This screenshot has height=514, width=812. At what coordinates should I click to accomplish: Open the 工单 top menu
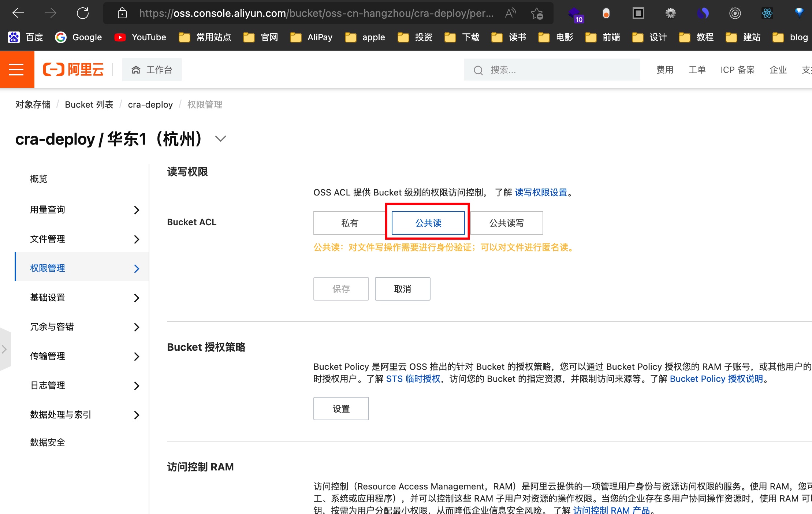tap(697, 70)
